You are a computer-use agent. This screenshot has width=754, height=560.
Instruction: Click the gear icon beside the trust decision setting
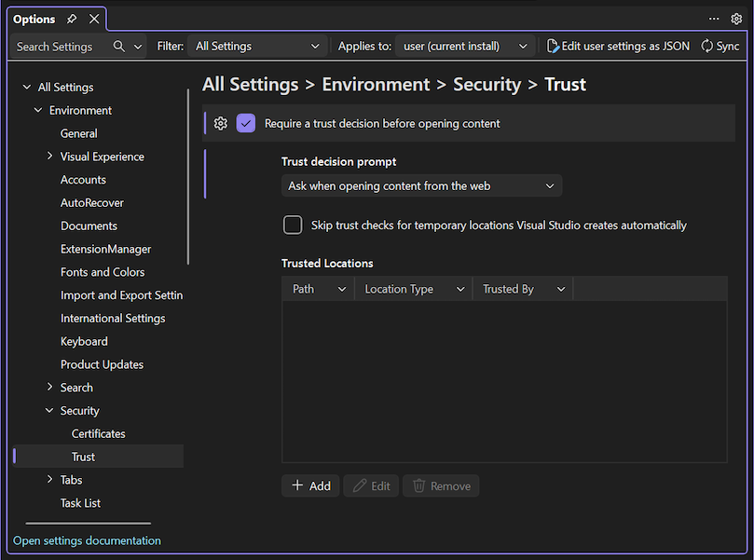[x=220, y=122]
